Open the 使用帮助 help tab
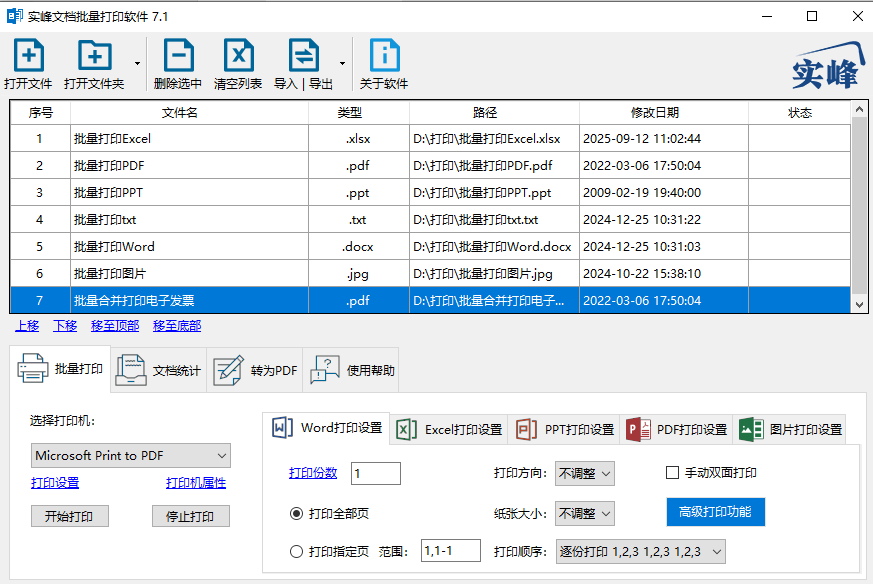The width and height of the screenshot is (873, 584). pyautogui.click(x=351, y=370)
